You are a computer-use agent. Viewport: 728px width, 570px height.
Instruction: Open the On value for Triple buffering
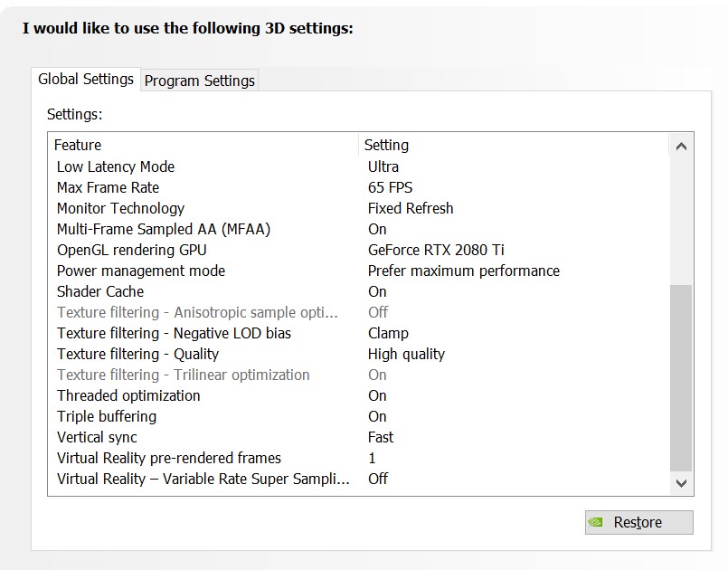(377, 417)
